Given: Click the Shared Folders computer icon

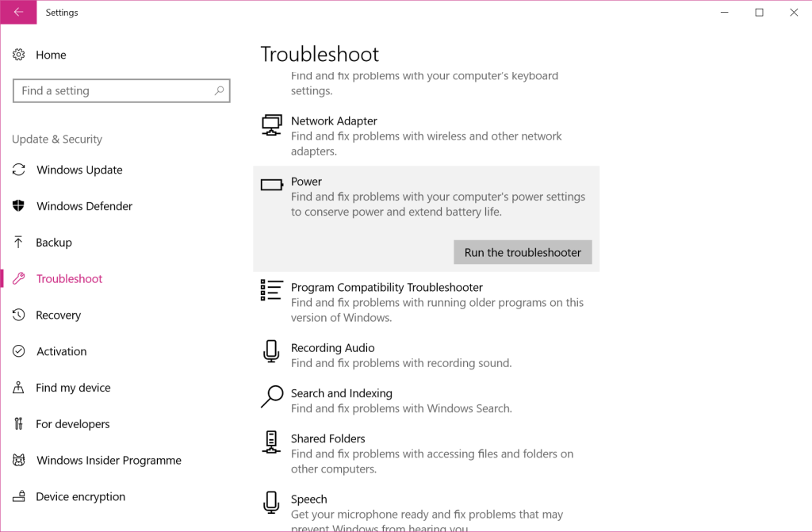Looking at the screenshot, I should (x=271, y=442).
